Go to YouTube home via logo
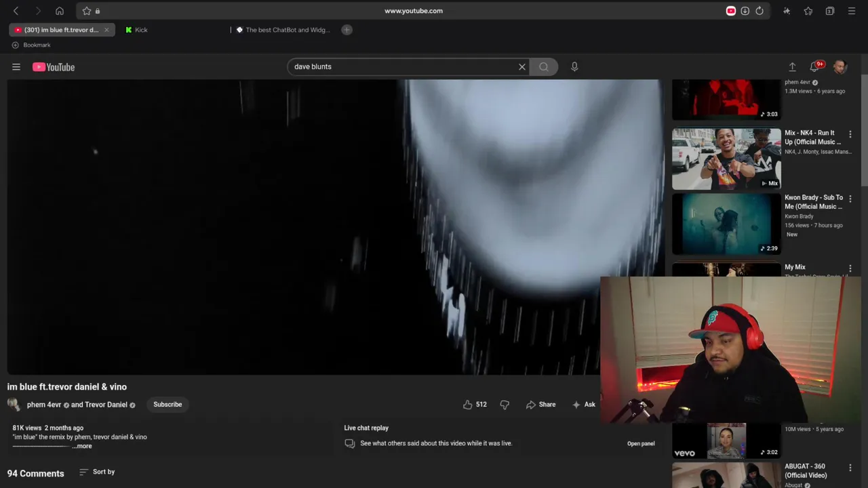The height and width of the screenshot is (488, 868). 54,67
